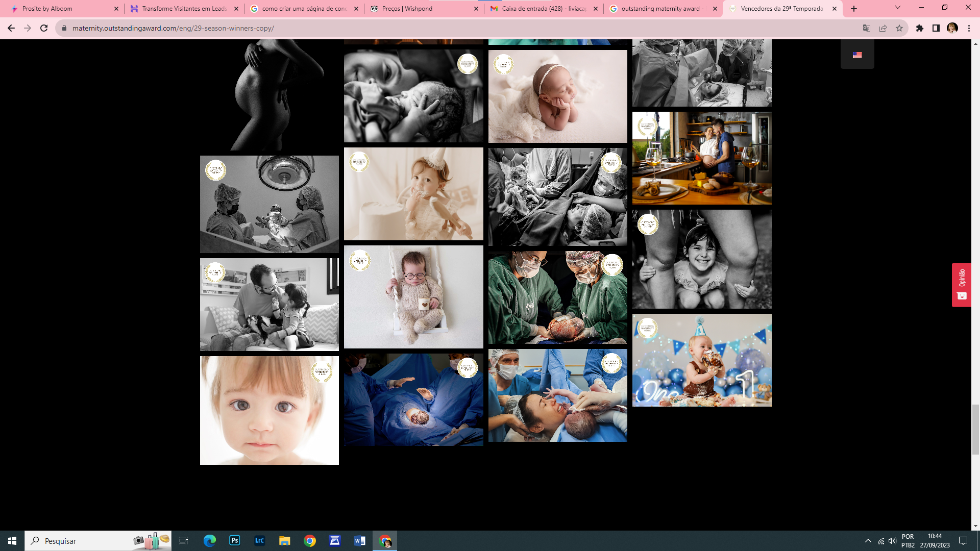Open Microsoft Word taskbar icon
This screenshot has height=551, width=980.
coord(359,541)
